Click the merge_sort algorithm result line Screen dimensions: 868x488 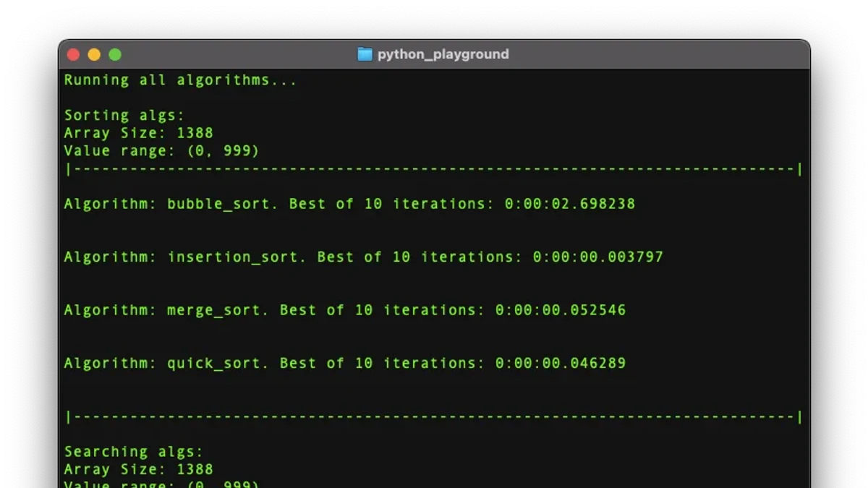(345, 310)
